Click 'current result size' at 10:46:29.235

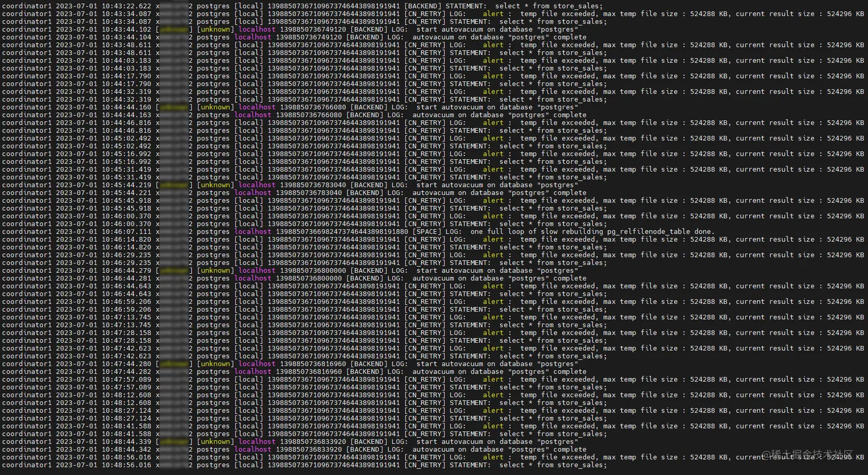pyautogui.click(x=775, y=255)
